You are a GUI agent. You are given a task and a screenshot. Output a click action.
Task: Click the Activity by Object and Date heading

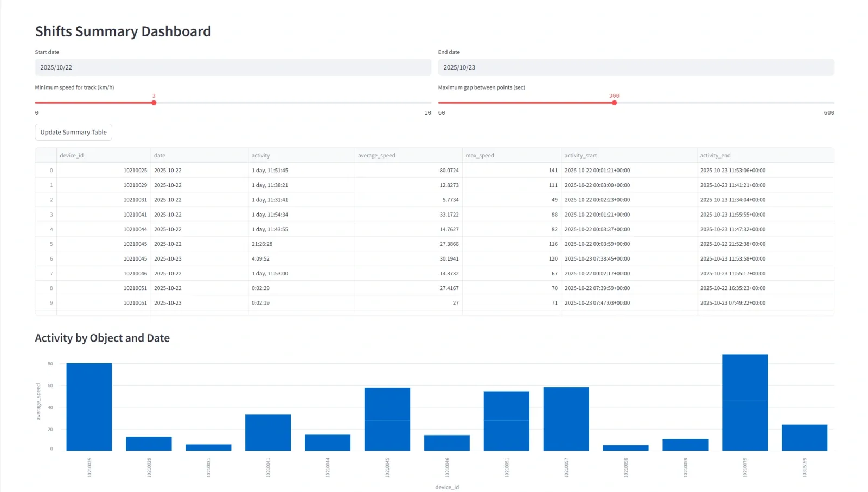(x=102, y=338)
